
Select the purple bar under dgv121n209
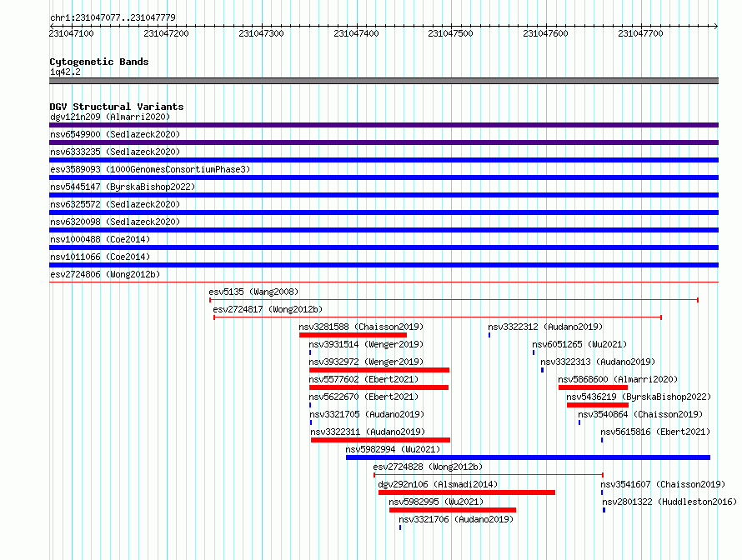(x=384, y=125)
